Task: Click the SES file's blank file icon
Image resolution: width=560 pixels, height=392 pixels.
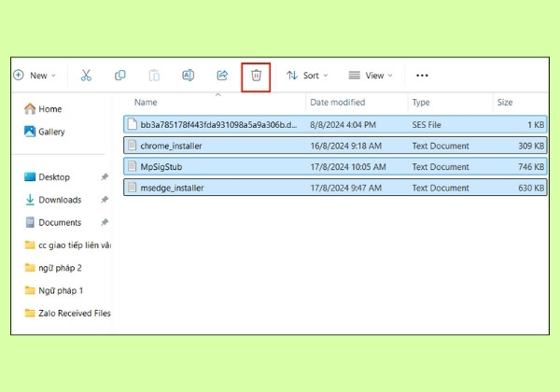Action: pos(133,124)
